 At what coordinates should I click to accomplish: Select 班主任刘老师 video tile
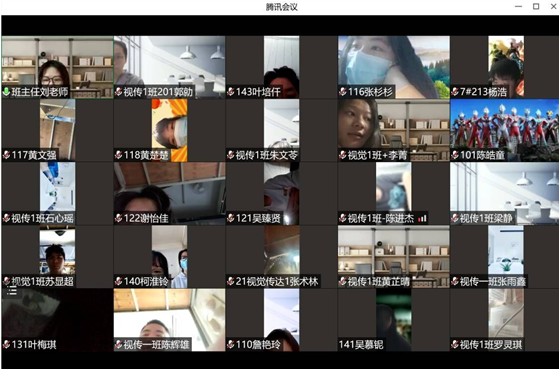coord(57,67)
